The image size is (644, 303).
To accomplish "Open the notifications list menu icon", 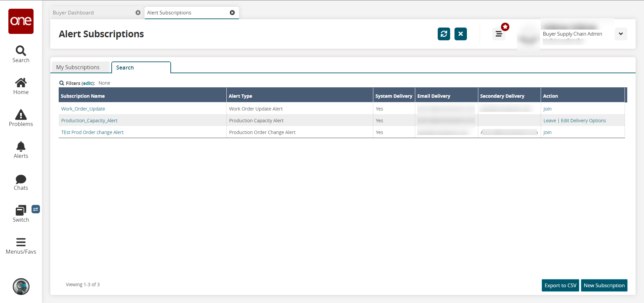I will coord(499,34).
